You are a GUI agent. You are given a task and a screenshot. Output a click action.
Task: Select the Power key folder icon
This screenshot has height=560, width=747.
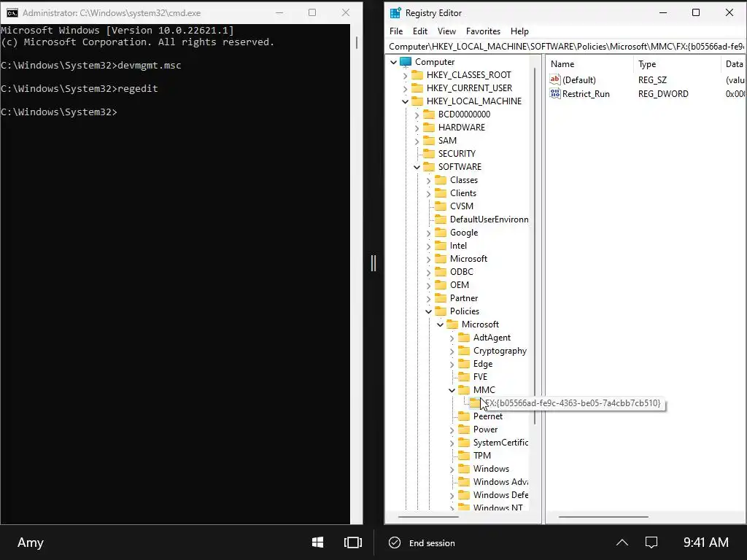click(x=464, y=429)
